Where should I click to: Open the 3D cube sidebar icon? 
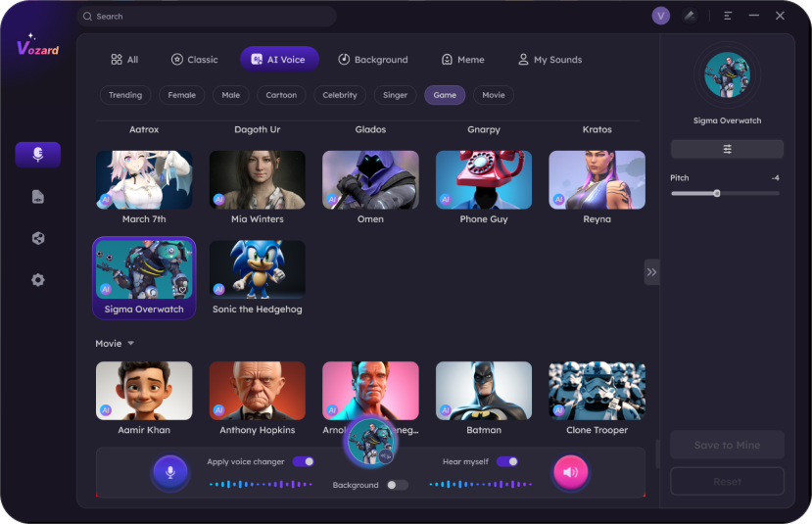[x=38, y=238]
